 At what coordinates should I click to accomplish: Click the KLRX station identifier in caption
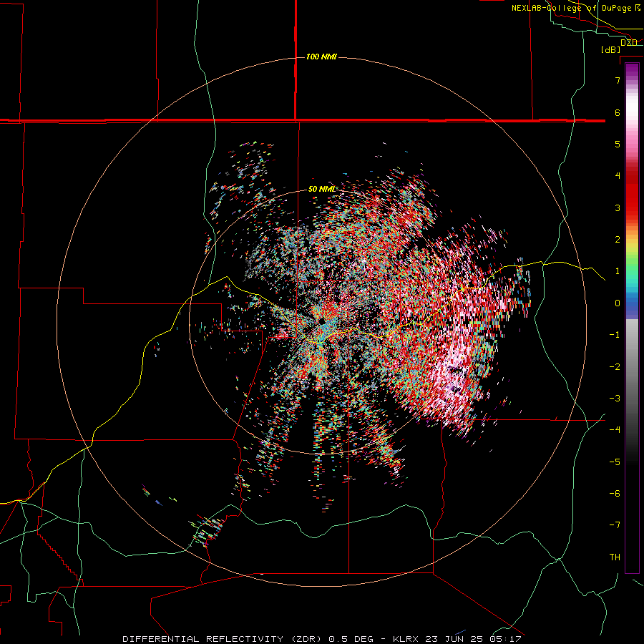tap(406, 639)
